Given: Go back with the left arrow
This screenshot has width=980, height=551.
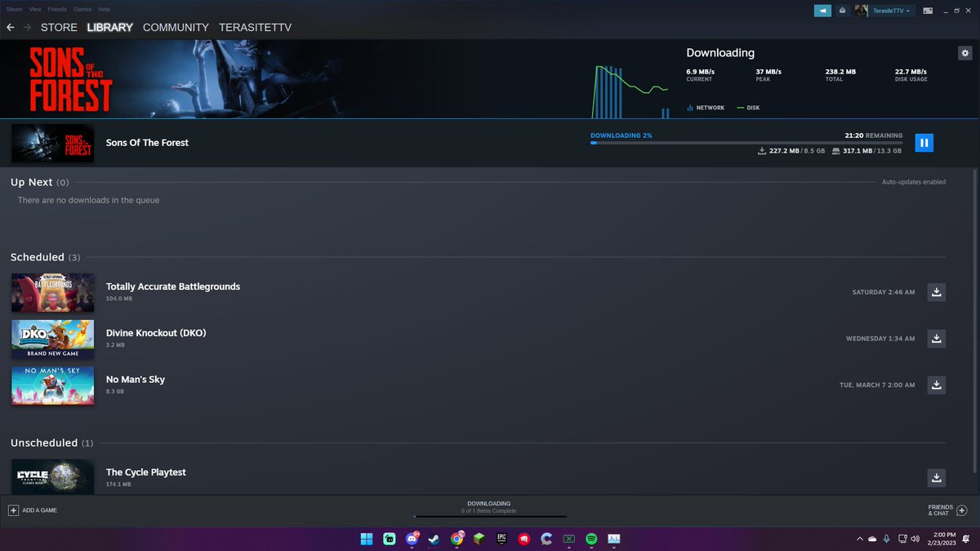Looking at the screenshot, I should click(x=11, y=27).
